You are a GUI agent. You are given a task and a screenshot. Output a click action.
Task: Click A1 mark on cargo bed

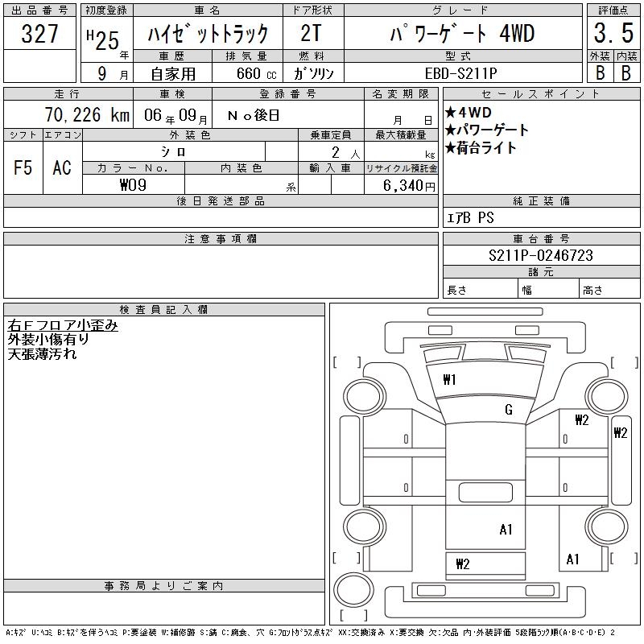tap(506, 530)
